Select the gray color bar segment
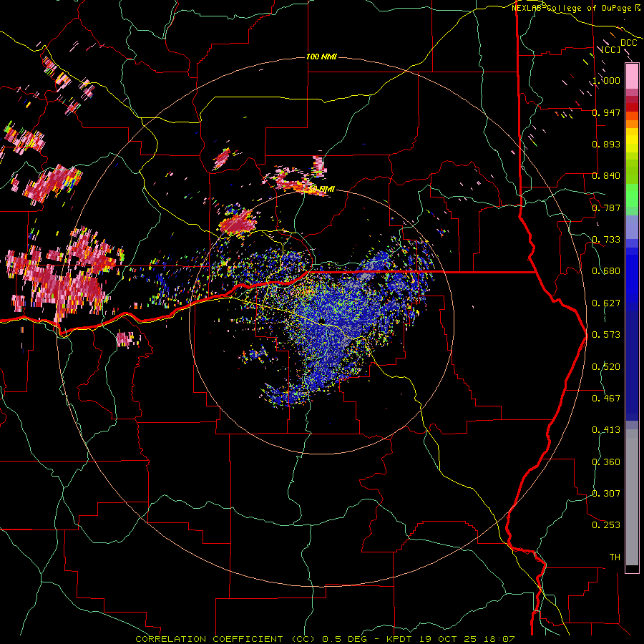Screen dimensions: 644x644 click(632, 501)
